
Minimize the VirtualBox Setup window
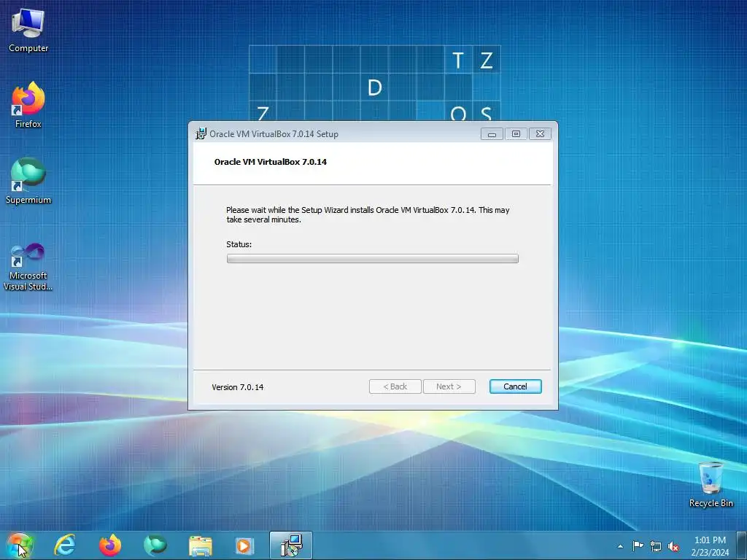pyautogui.click(x=492, y=134)
